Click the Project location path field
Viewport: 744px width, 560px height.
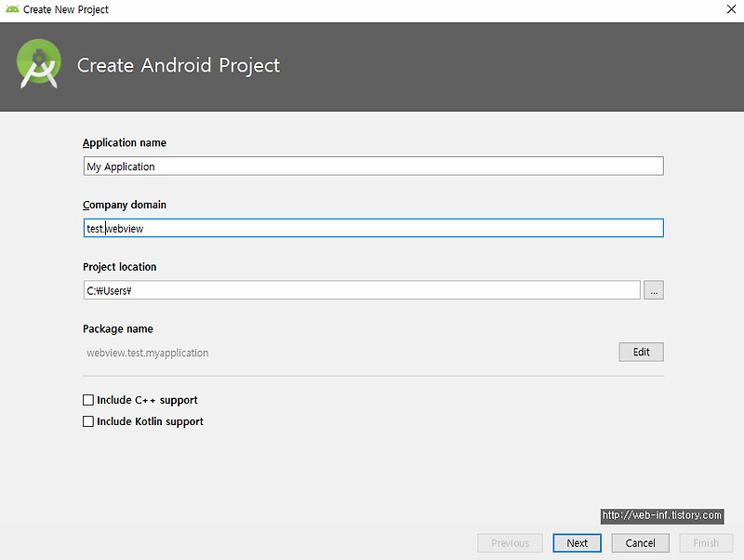pyautogui.click(x=362, y=290)
